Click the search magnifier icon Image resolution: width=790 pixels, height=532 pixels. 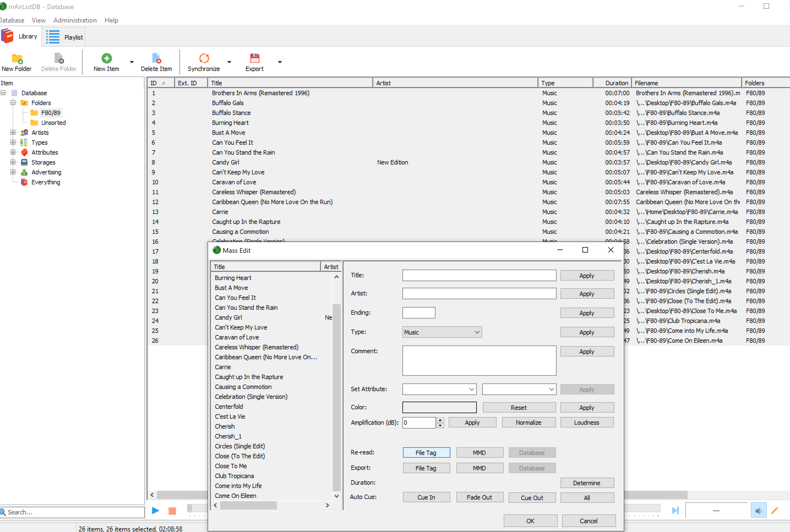tap(3, 512)
